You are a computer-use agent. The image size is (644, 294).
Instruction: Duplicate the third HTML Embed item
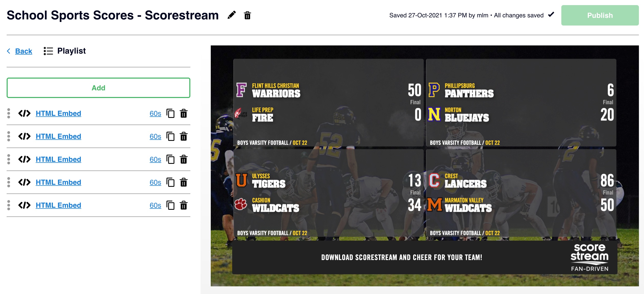pos(170,159)
